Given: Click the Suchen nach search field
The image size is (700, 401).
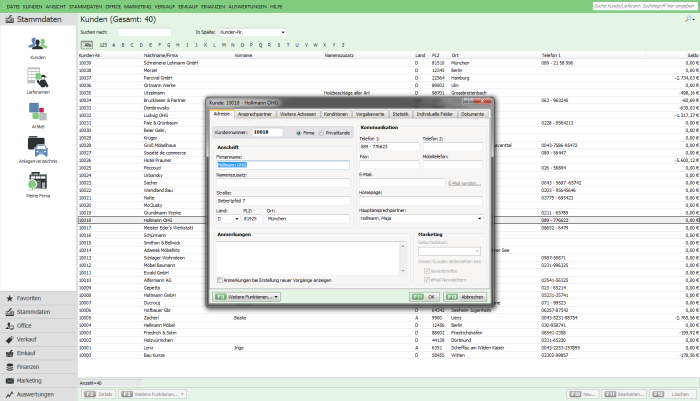Looking at the screenshot, I should (144, 32).
